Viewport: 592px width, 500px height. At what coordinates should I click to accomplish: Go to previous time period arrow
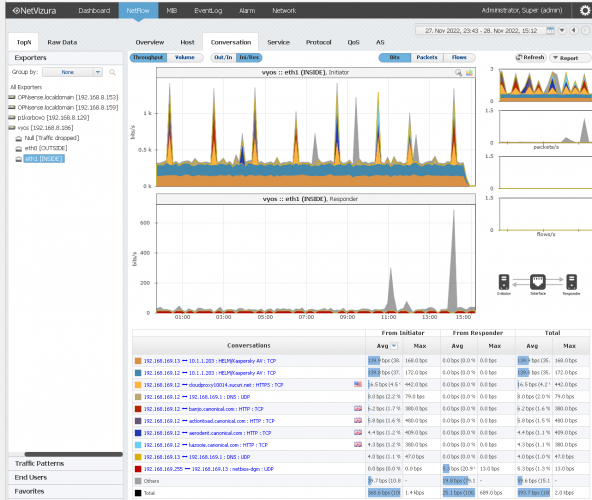pyautogui.click(x=574, y=31)
